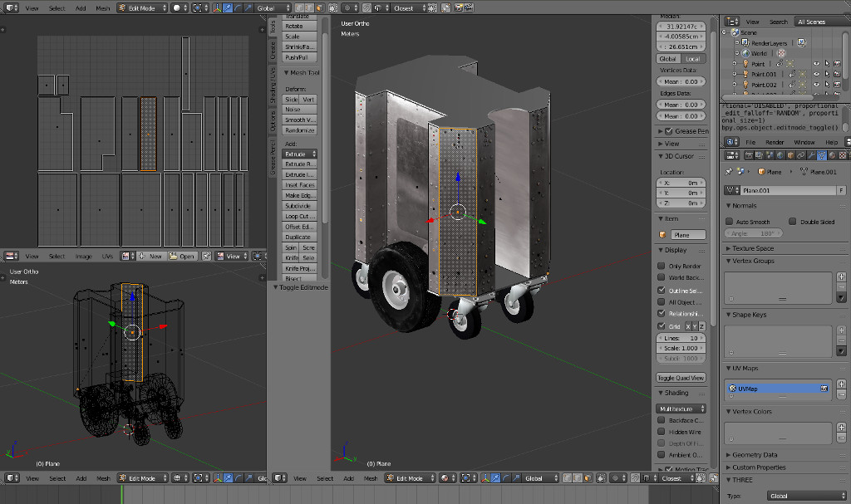Click the Lines grid value field
The image size is (851, 504).
point(681,338)
